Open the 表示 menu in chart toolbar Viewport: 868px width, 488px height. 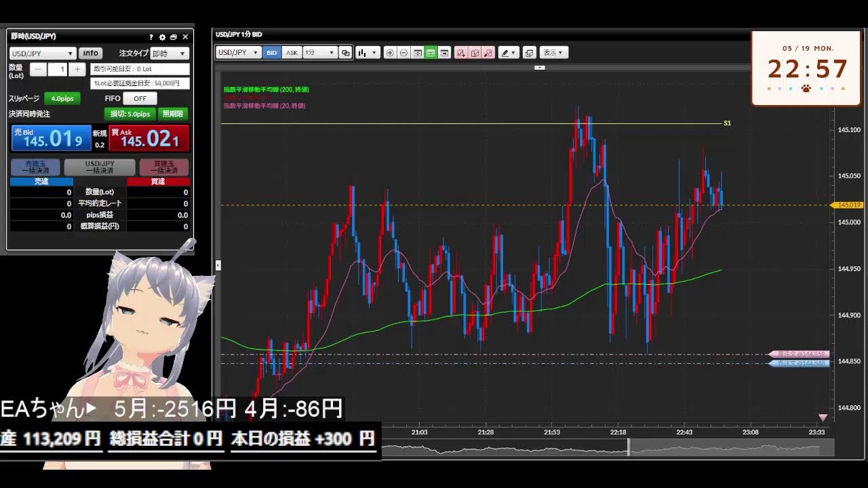(x=553, y=53)
